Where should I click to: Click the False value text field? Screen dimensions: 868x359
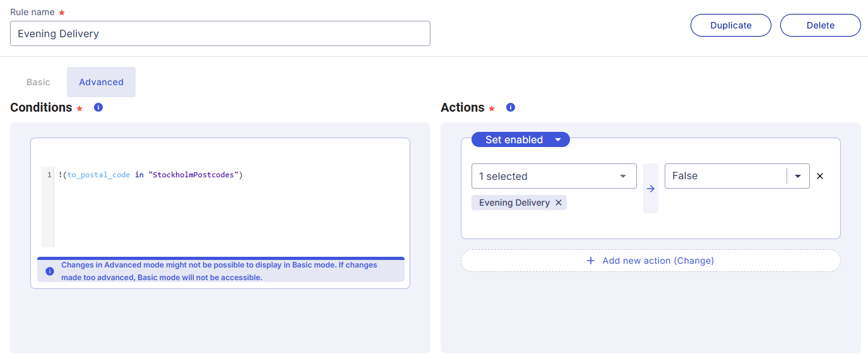point(724,176)
